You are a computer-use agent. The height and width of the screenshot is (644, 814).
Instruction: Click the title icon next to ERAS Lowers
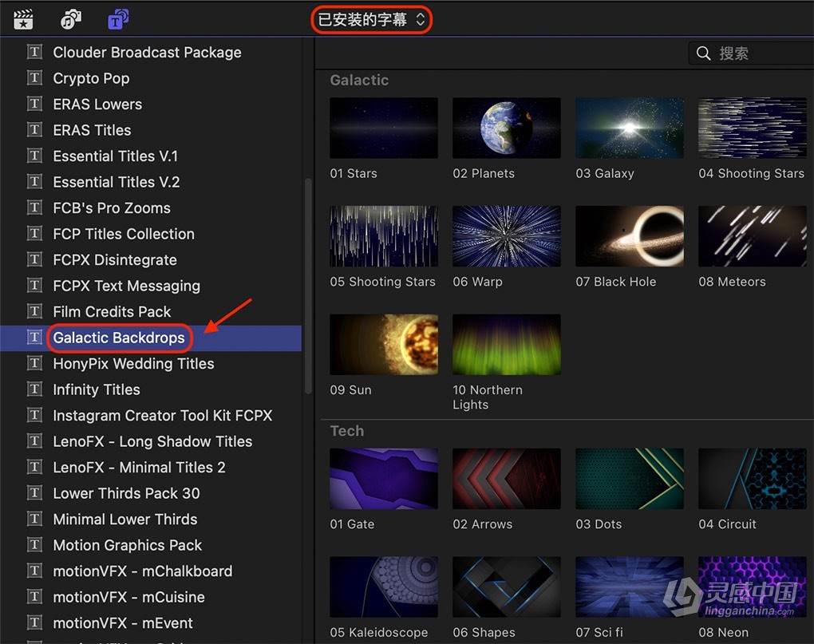[x=34, y=104]
